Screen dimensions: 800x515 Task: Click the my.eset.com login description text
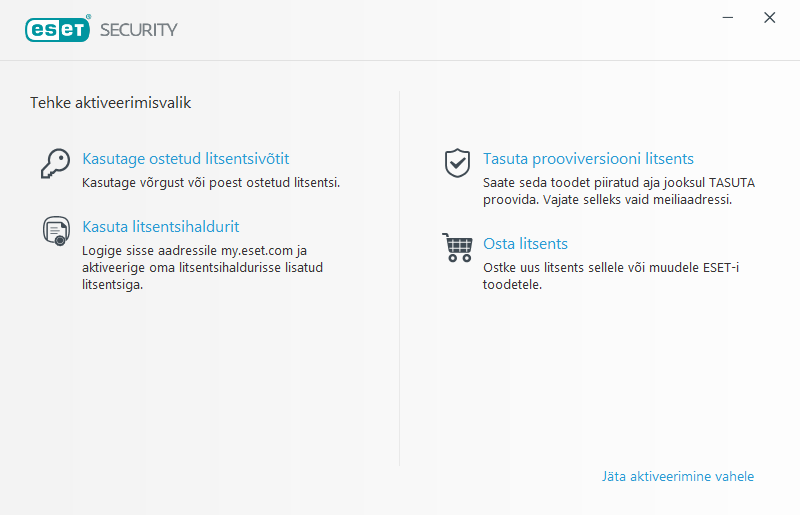click(210, 268)
